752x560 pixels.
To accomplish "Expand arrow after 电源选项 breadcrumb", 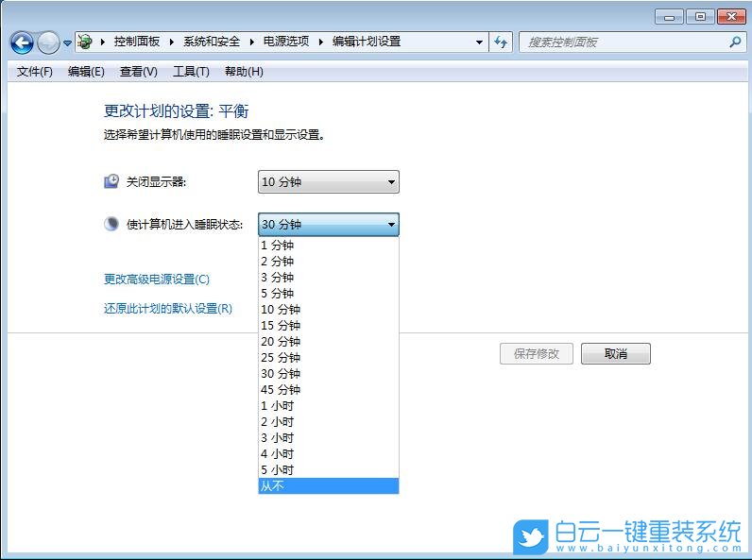I will (x=321, y=42).
